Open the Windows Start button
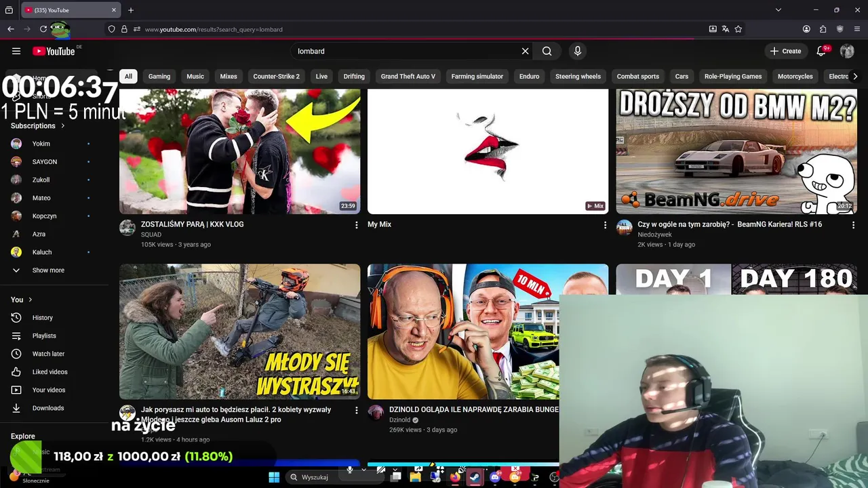 tap(274, 477)
